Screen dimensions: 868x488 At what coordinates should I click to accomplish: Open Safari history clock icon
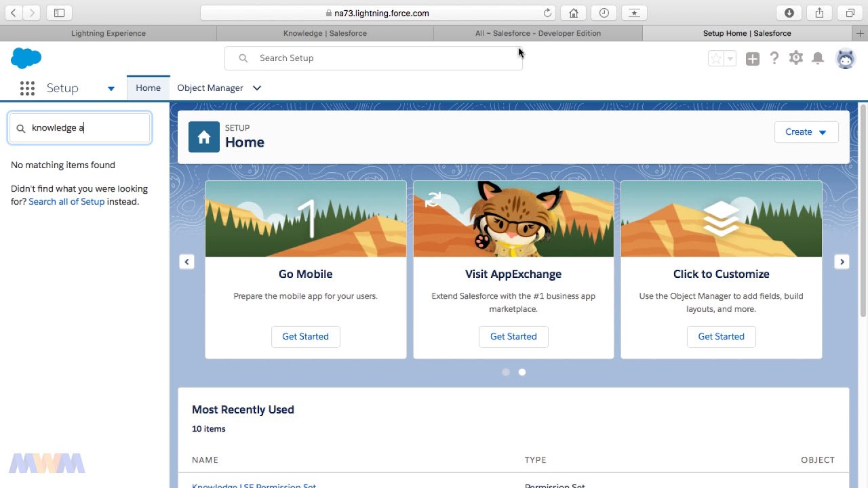coord(604,13)
